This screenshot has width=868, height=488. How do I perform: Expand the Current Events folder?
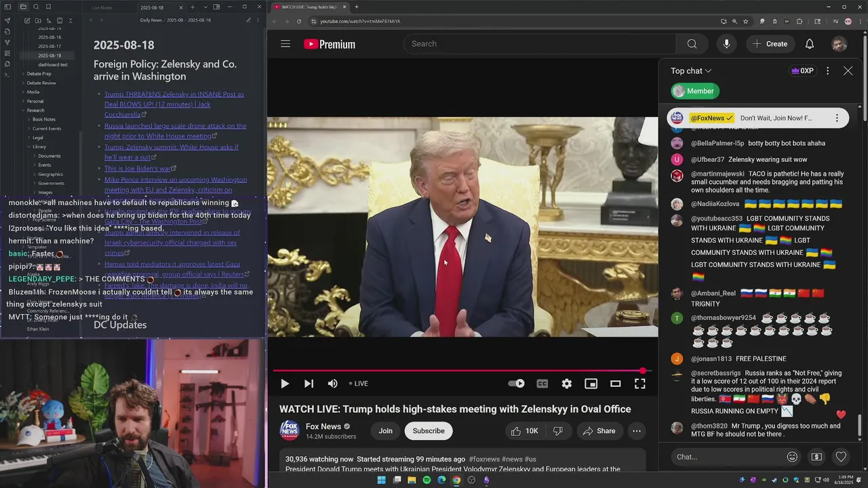point(47,128)
